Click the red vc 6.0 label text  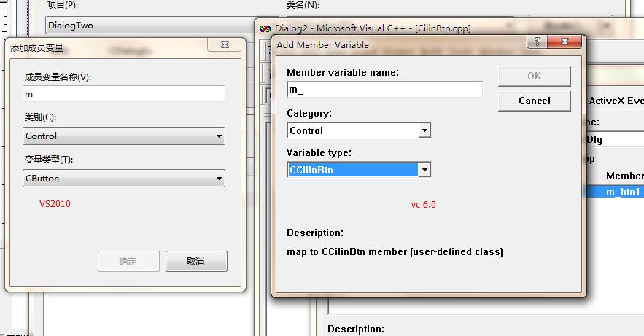424,205
